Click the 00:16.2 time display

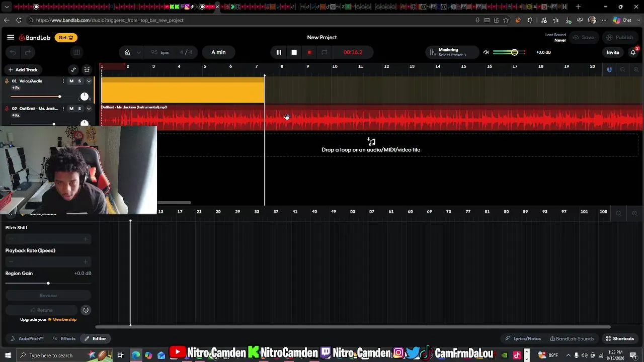tap(353, 52)
